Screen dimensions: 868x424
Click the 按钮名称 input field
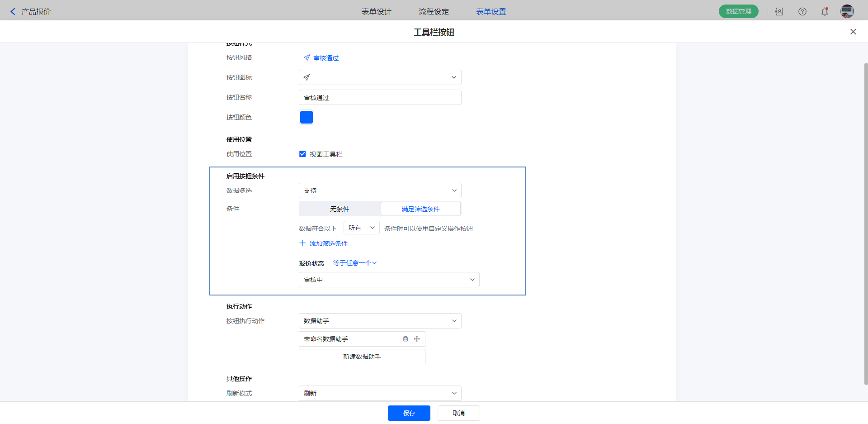click(x=380, y=98)
